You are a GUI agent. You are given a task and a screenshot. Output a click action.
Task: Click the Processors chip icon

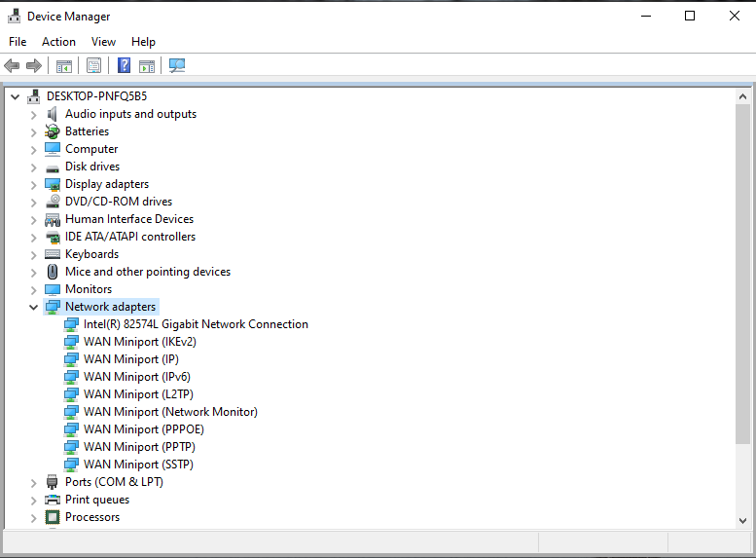tap(53, 517)
